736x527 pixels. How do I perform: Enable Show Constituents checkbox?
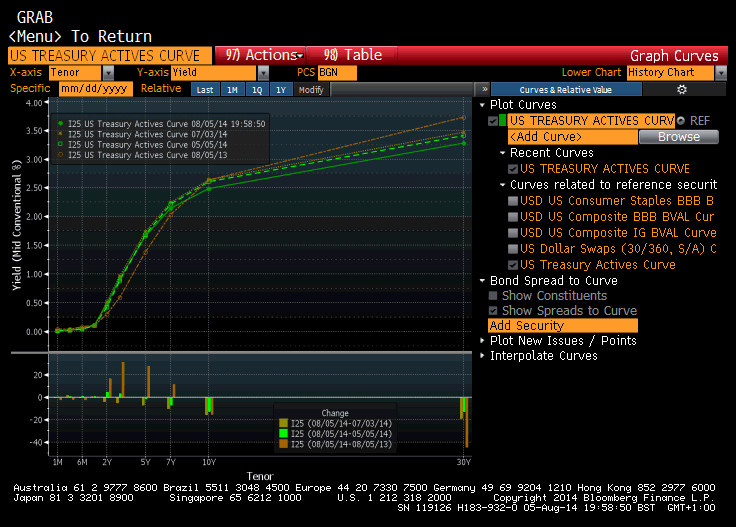tap(493, 296)
